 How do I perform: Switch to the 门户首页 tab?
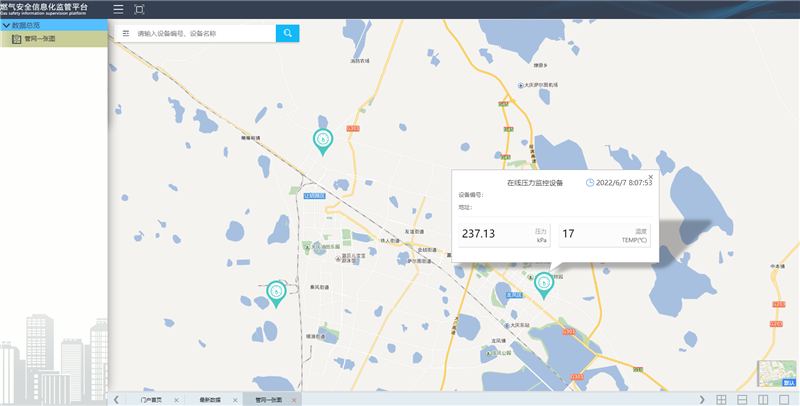pos(151,399)
